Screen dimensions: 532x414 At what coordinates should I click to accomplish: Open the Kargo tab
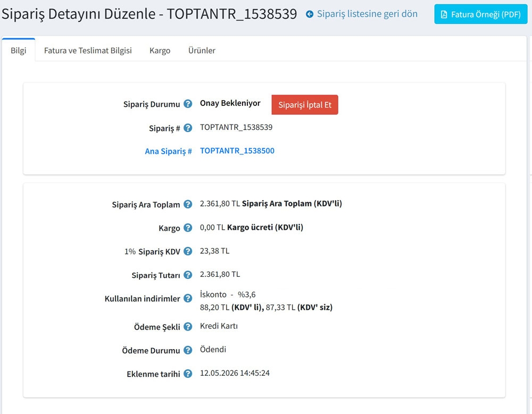(x=160, y=51)
